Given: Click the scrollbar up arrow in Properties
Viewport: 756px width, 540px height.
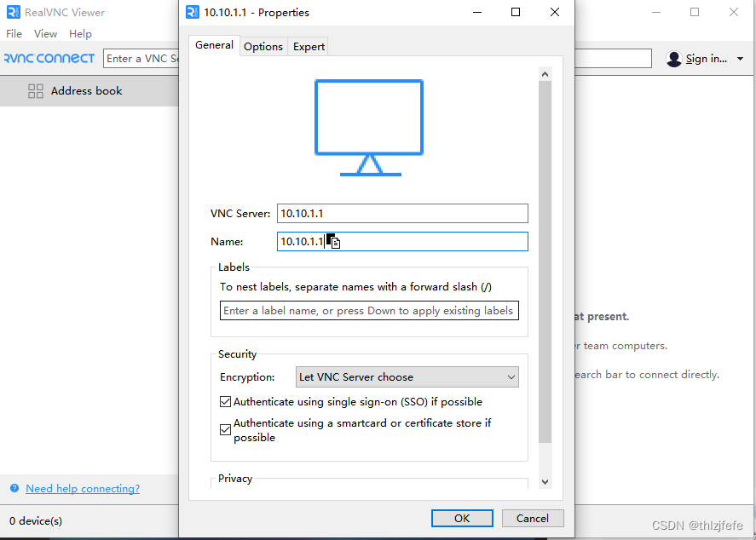Looking at the screenshot, I should click(545, 74).
